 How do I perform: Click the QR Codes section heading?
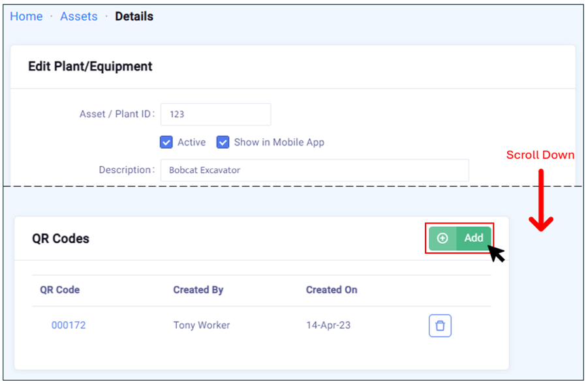point(61,239)
